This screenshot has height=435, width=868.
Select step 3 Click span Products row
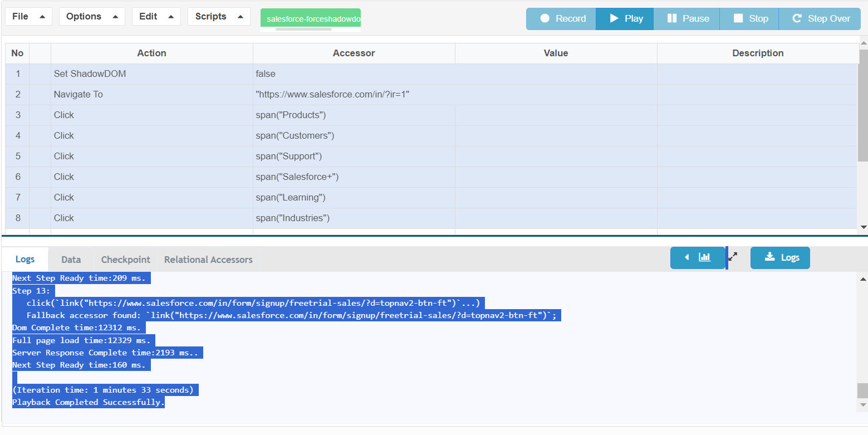point(151,115)
